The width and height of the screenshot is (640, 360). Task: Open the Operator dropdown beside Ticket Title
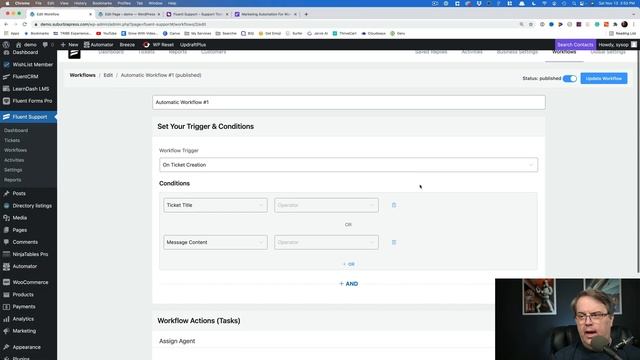[326, 205]
